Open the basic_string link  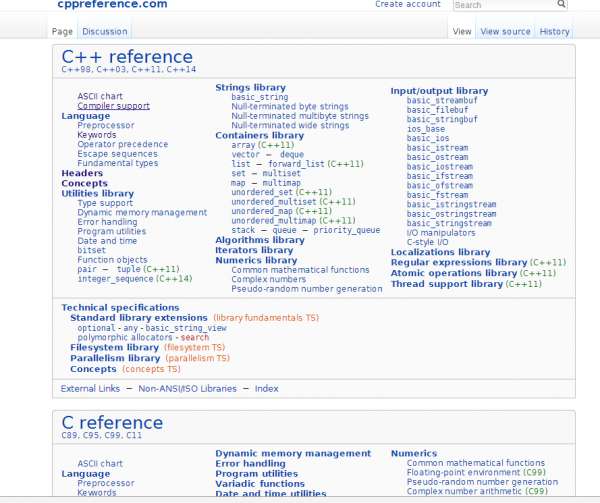260,97
